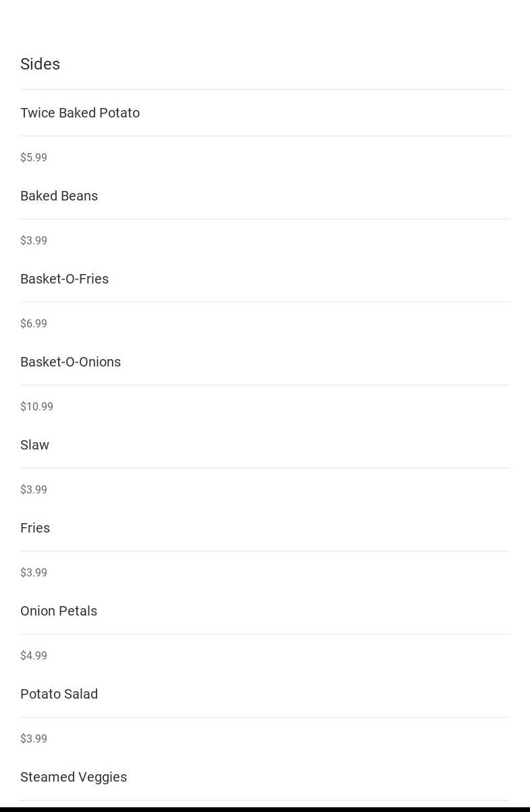This screenshot has height=812, width=530.
Task: Click the $3.99 price under Slaw
Action: 34,489
